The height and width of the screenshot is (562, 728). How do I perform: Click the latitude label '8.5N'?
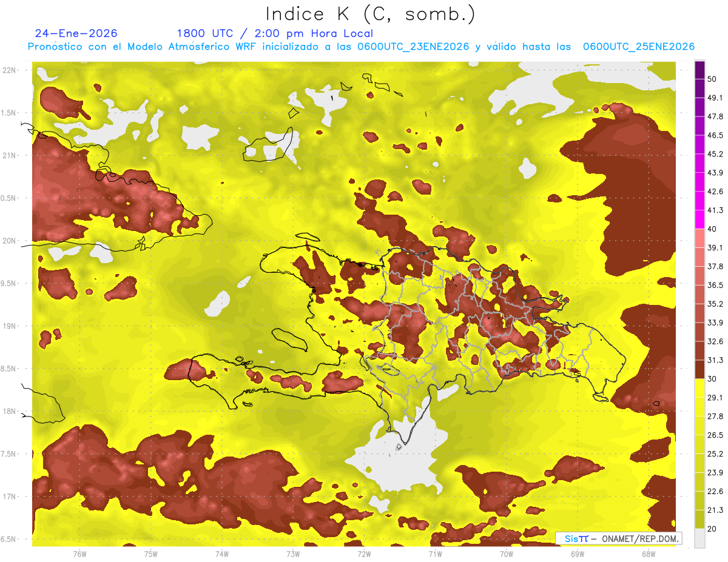[8, 369]
